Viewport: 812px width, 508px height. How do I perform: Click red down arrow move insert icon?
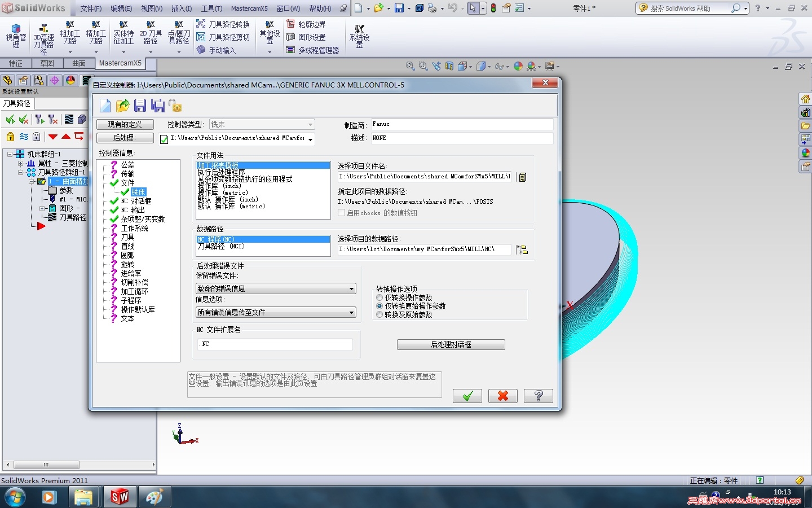point(53,137)
